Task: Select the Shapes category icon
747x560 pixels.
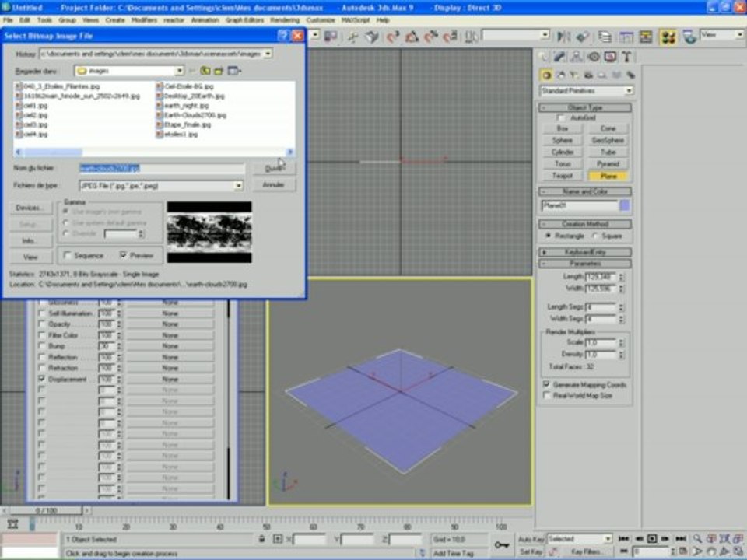Action: 561,75
